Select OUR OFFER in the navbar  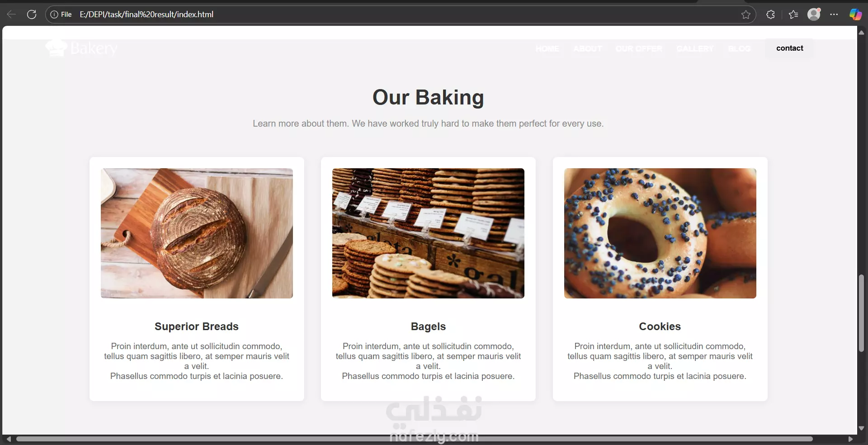tap(639, 48)
